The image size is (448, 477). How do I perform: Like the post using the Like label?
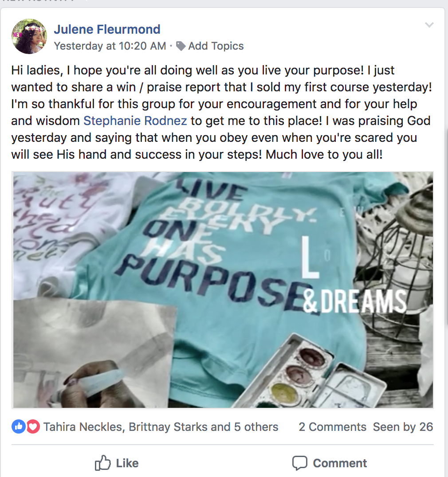tap(127, 463)
